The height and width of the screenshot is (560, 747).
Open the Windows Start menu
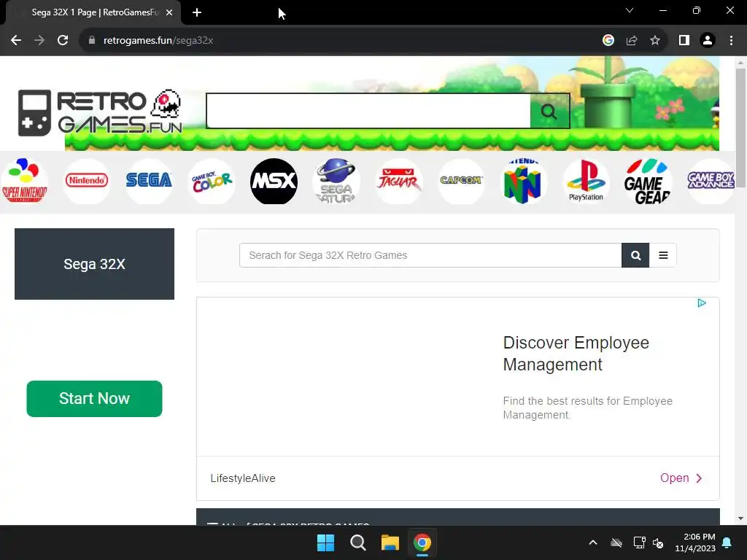point(326,542)
